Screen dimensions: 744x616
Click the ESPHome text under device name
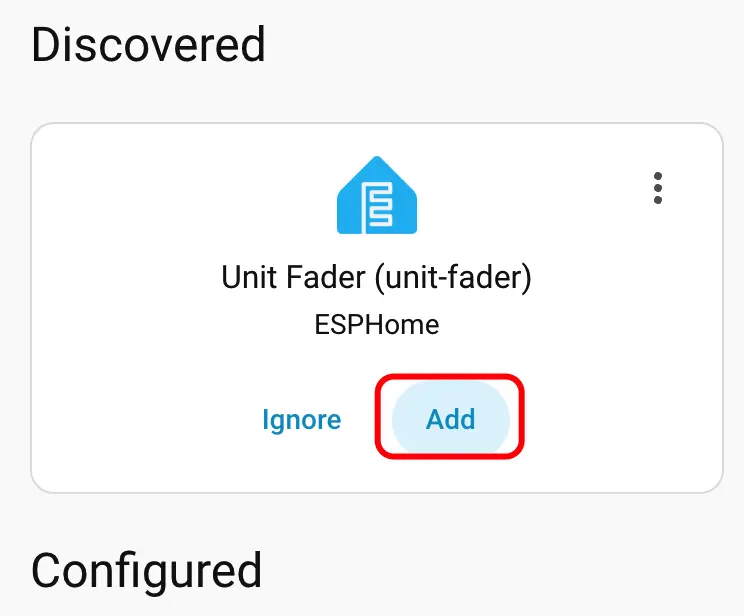(376, 324)
